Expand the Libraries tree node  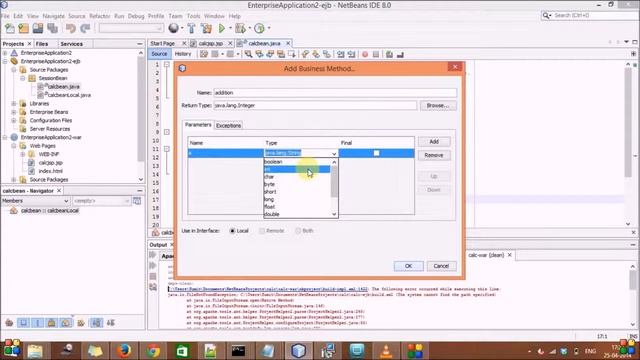(14, 104)
